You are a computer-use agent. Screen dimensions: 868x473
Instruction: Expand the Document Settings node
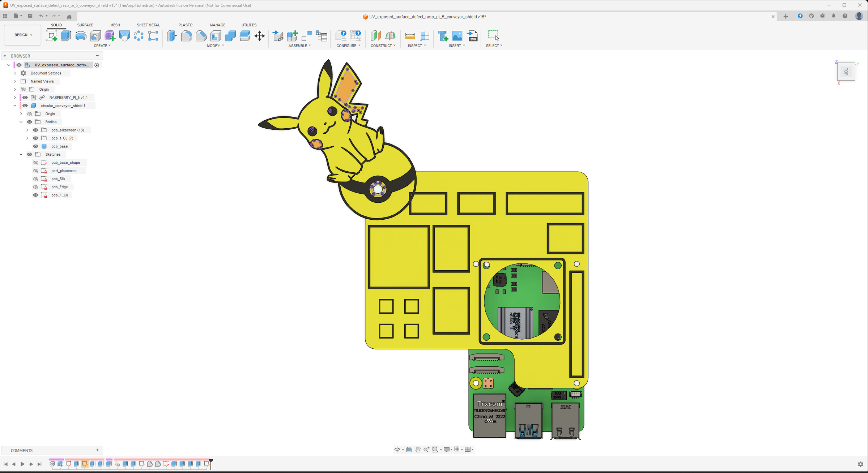pyautogui.click(x=15, y=73)
